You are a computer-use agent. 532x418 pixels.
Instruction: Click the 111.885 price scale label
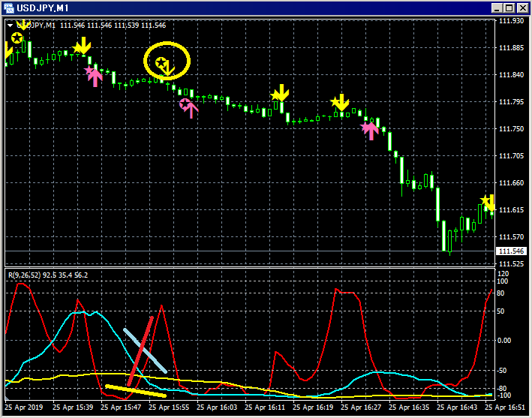[x=511, y=48]
